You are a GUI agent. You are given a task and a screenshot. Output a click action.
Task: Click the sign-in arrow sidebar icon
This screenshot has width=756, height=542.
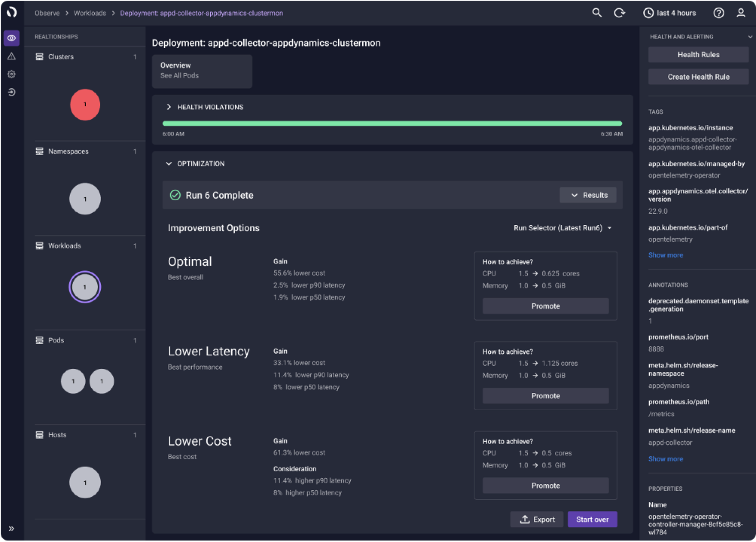click(12, 92)
